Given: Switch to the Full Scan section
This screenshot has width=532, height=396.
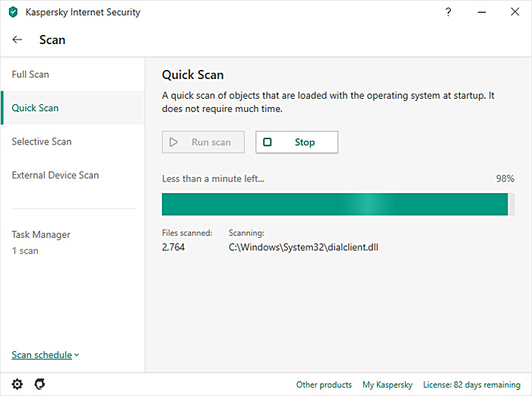Looking at the screenshot, I should click(x=30, y=74).
